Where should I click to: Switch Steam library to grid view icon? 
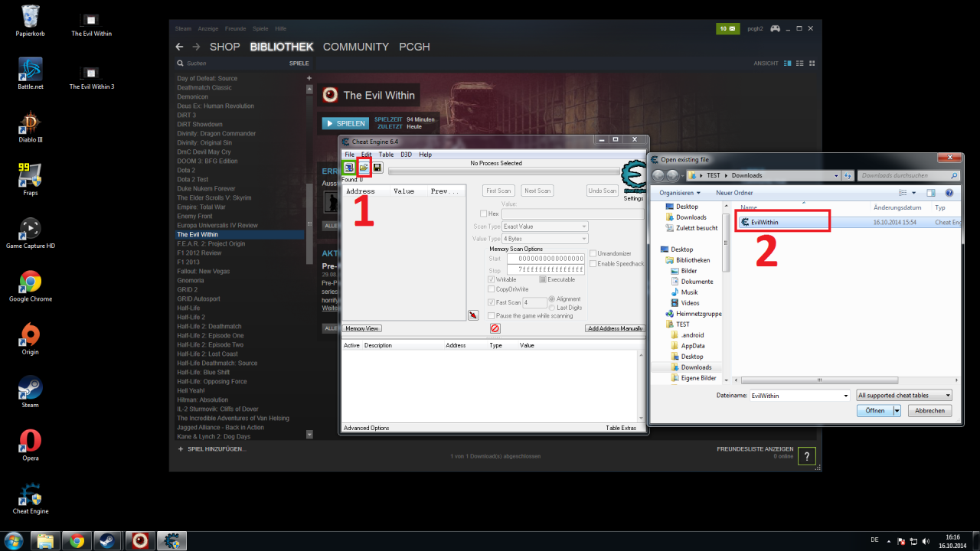pos(812,63)
